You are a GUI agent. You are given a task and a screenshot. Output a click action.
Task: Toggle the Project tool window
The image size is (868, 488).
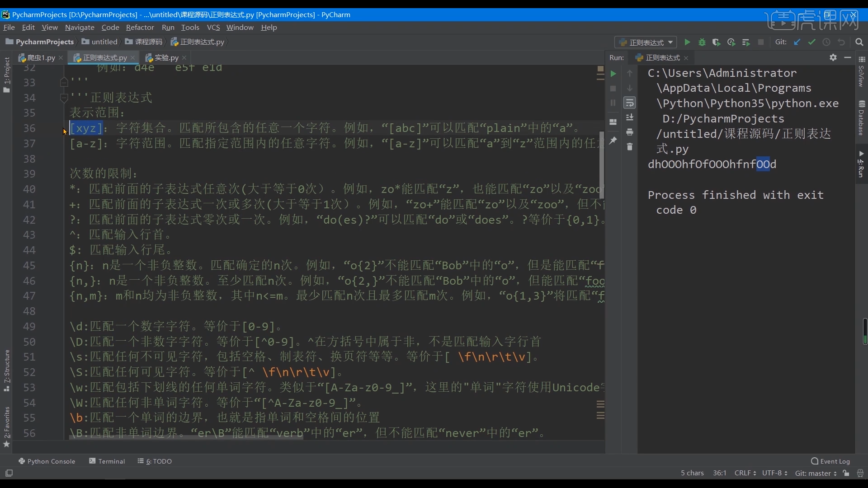(x=6, y=75)
